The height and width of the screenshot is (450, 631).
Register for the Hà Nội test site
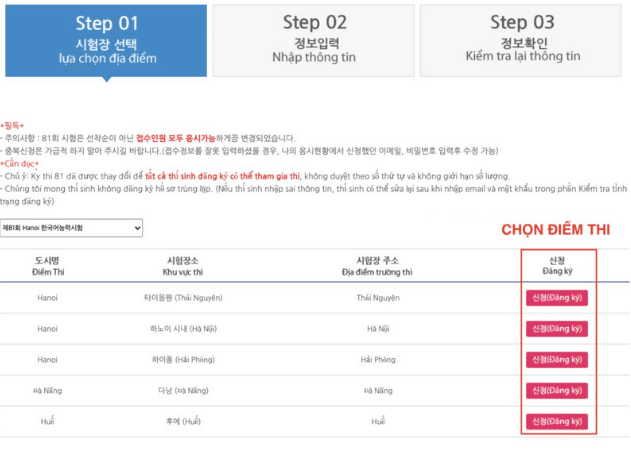(x=557, y=328)
